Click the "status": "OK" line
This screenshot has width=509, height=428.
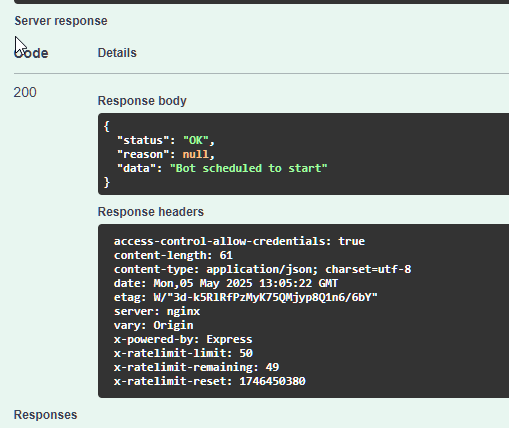pos(166,140)
